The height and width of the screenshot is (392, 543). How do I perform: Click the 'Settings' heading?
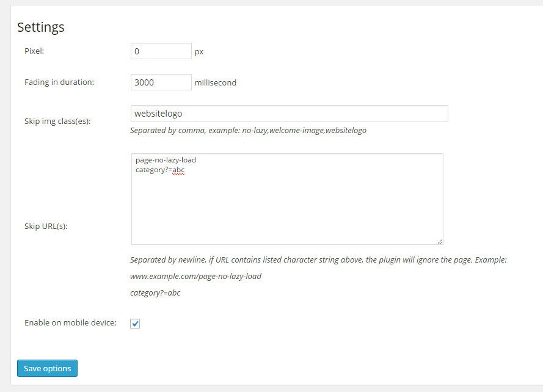pyautogui.click(x=41, y=27)
